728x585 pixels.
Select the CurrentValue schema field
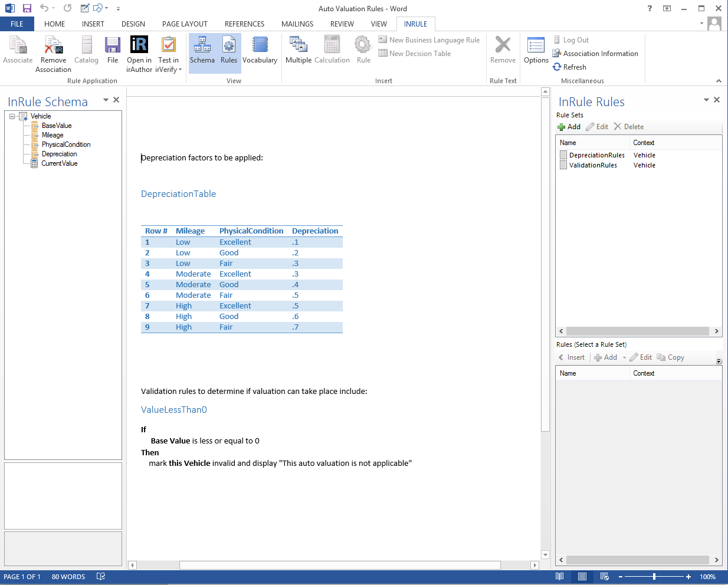tap(59, 163)
